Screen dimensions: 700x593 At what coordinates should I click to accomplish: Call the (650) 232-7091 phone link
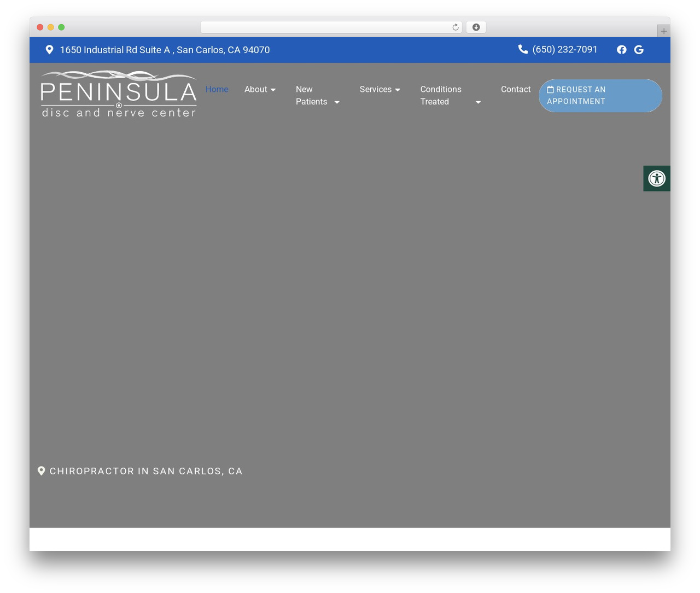point(565,49)
